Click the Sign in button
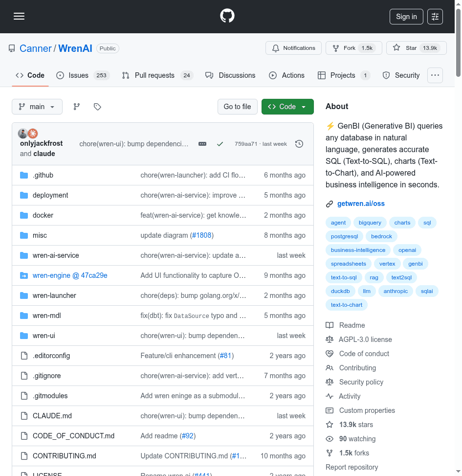Screen dimensions: 462x476 coord(406,17)
